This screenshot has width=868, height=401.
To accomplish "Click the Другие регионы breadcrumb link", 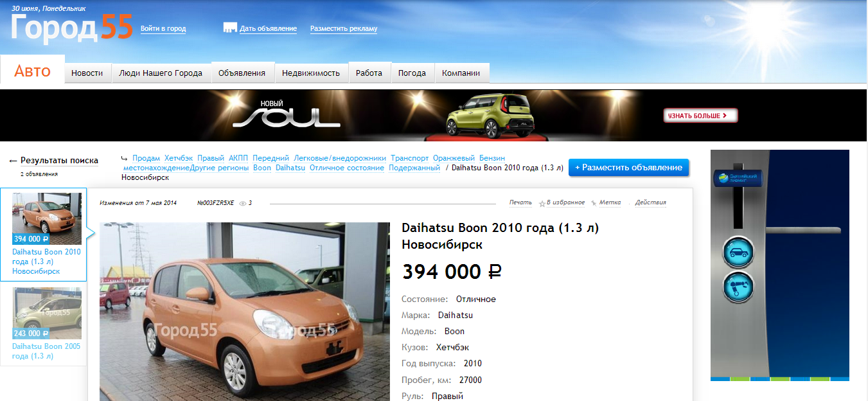I will click(x=220, y=168).
